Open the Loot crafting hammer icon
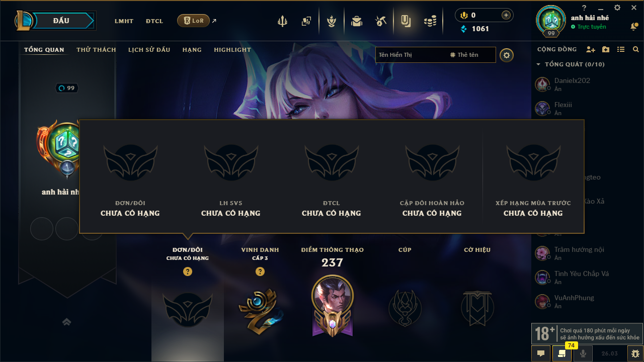This screenshot has width=644, height=362. coord(381,21)
